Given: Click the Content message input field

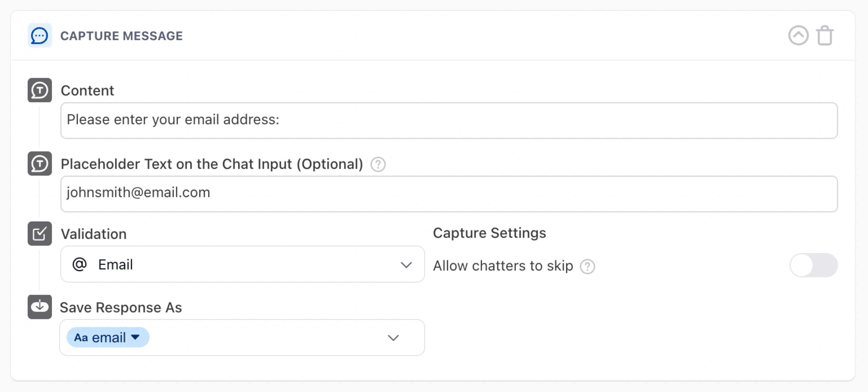Looking at the screenshot, I should (449, 120).
